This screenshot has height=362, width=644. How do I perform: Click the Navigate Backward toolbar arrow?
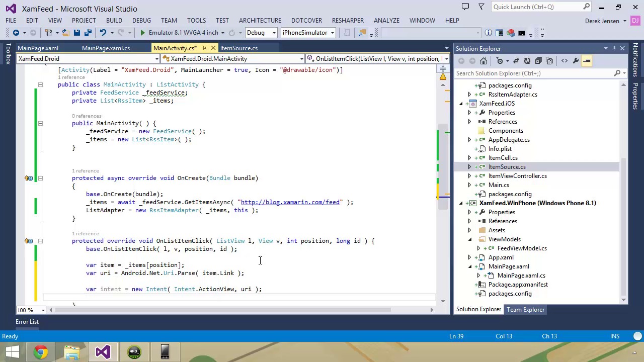click(16, 33)
